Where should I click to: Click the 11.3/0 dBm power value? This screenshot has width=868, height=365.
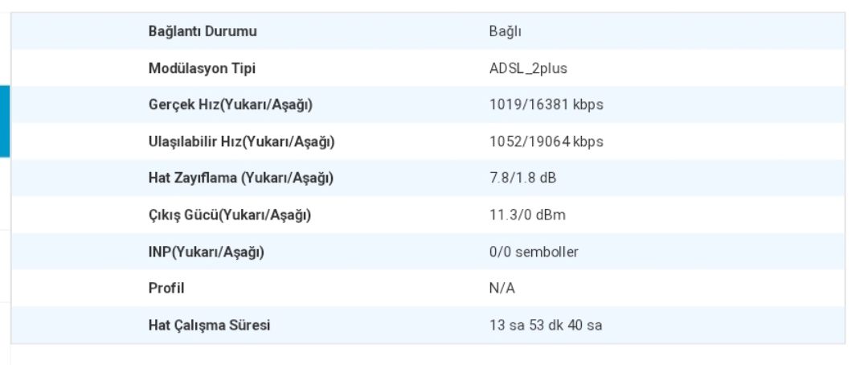pos(527,215)
